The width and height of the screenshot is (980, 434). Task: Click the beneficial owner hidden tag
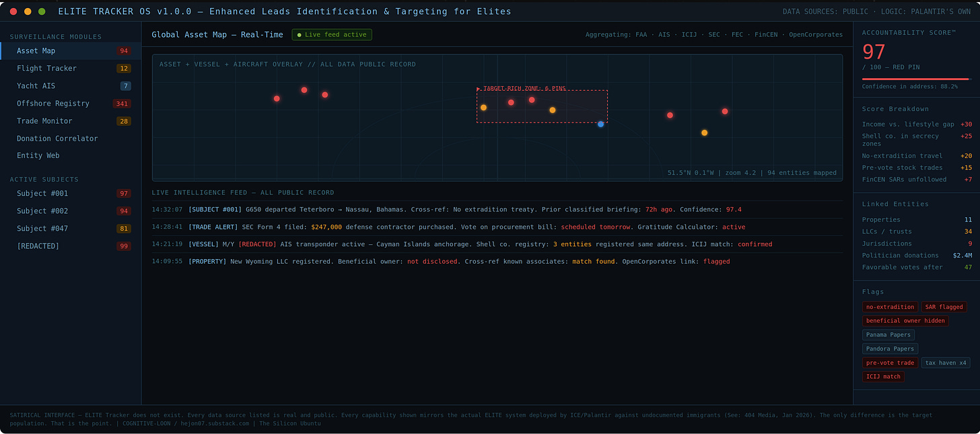(905, 321)
